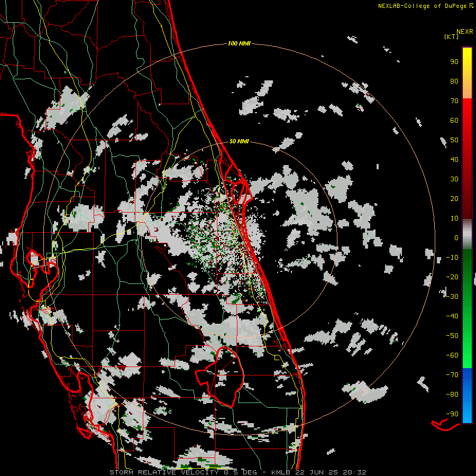Click the "STORM RELATIVE VELOCITY" caption text
Viewport: 476px width, 476px height.
pyautogui.click(x=164, y=472)
